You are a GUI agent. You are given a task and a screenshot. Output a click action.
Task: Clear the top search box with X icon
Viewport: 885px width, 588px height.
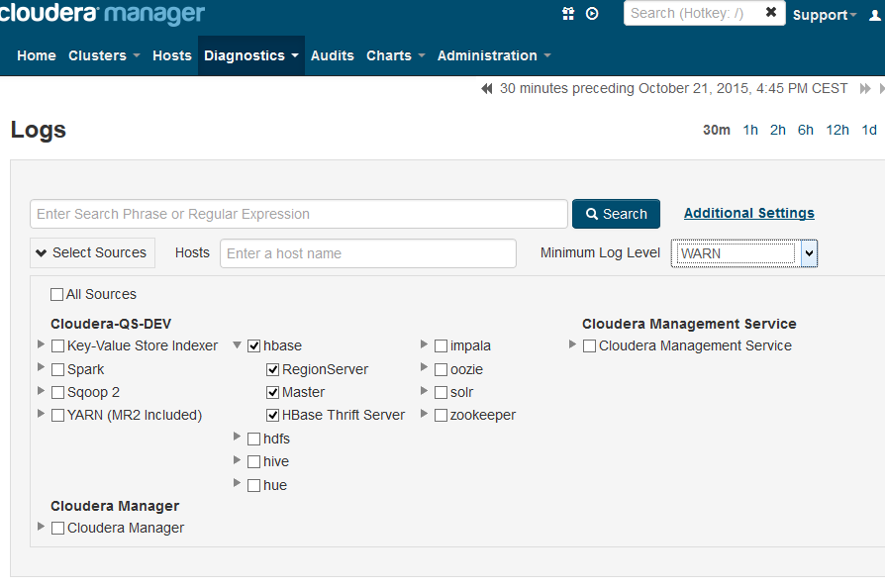pos(771,13)
